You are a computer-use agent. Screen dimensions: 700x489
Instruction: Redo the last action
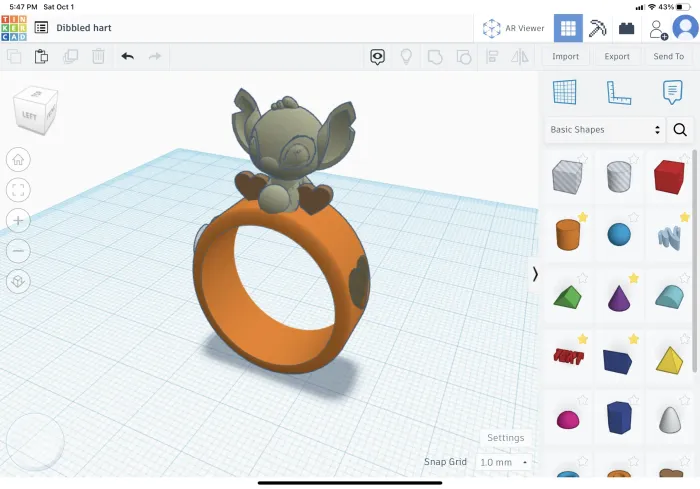(155, 56)
